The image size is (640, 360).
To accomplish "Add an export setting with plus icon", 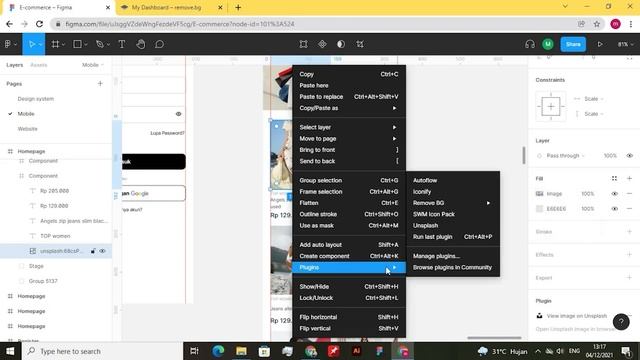I will (629, 278).
